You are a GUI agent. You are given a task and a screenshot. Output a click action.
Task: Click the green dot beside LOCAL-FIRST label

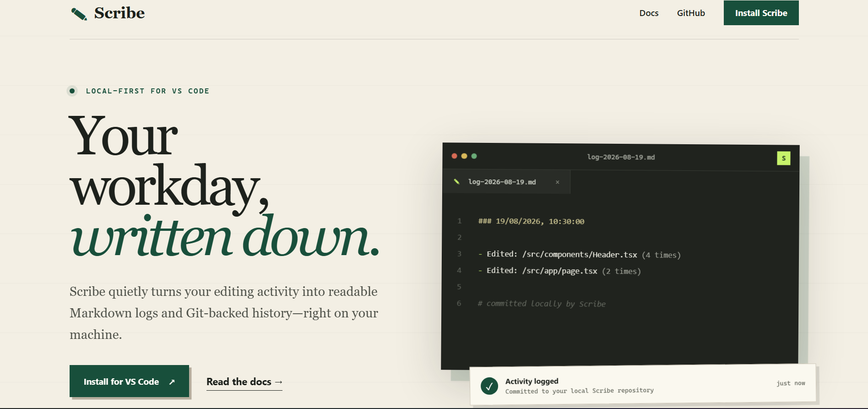[x=72, y=91]
